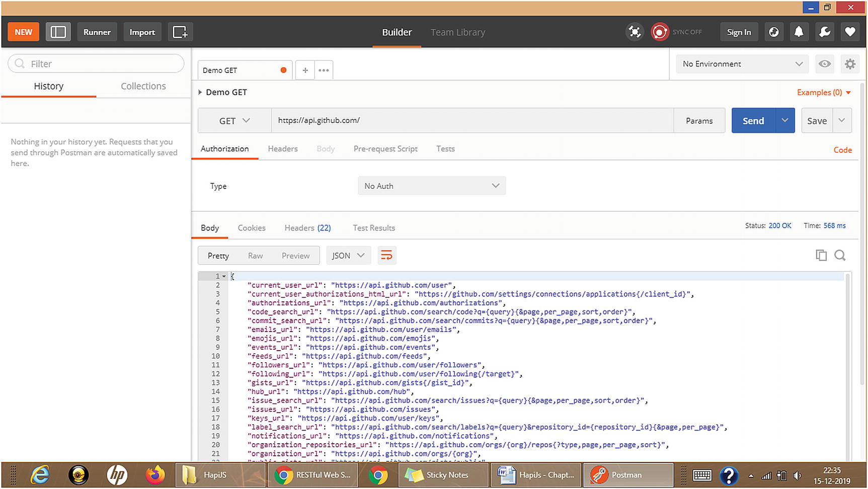Image resolution: width=868 pixels, height=489 pixels.
Task: Collapse JSON root at line 1
Action: click(x=224, y=276)
